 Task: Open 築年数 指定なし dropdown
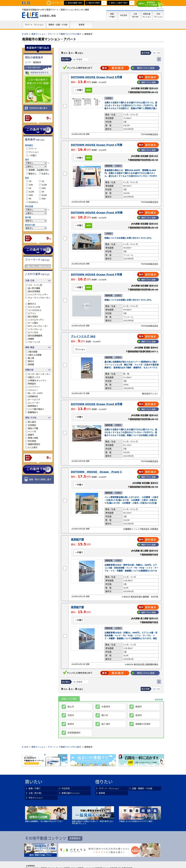click(36, 221)
